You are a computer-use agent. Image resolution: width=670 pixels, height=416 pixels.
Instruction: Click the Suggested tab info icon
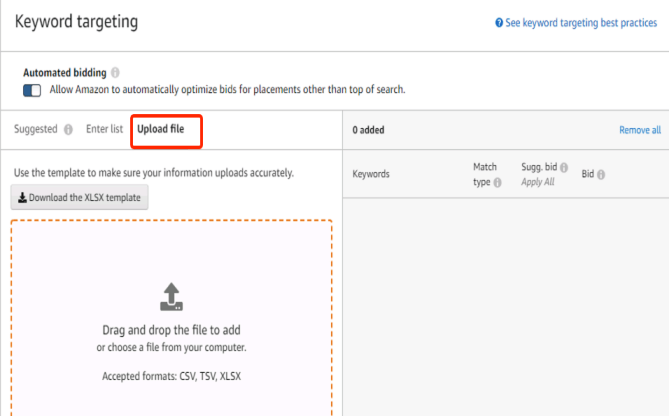click(x=68, y=129)
